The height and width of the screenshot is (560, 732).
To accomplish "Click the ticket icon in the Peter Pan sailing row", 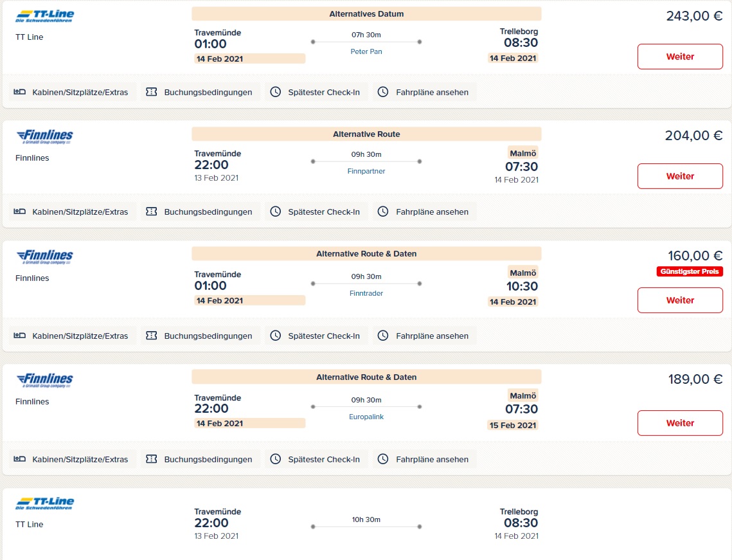I will coord(152,92).
